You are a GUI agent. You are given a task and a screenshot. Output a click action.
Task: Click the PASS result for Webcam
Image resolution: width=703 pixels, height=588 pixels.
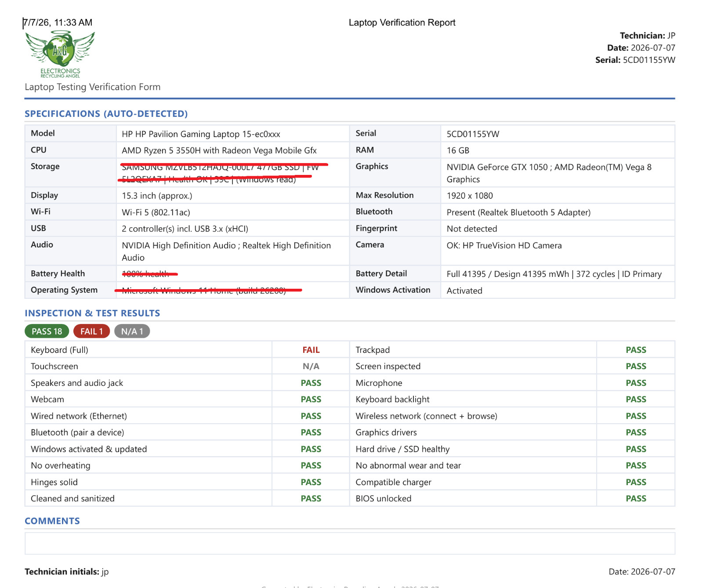point(311,399)
